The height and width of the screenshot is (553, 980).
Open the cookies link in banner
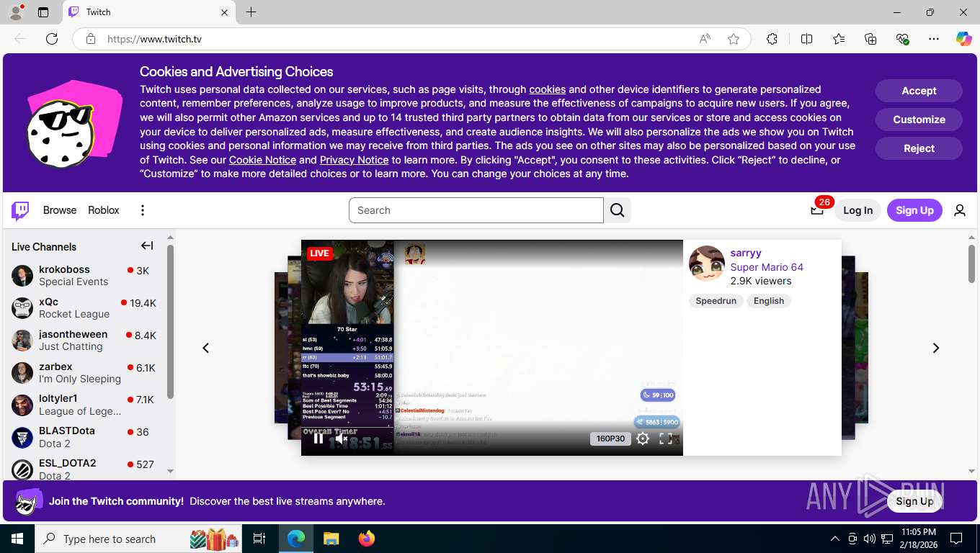(x=547, y=89)
